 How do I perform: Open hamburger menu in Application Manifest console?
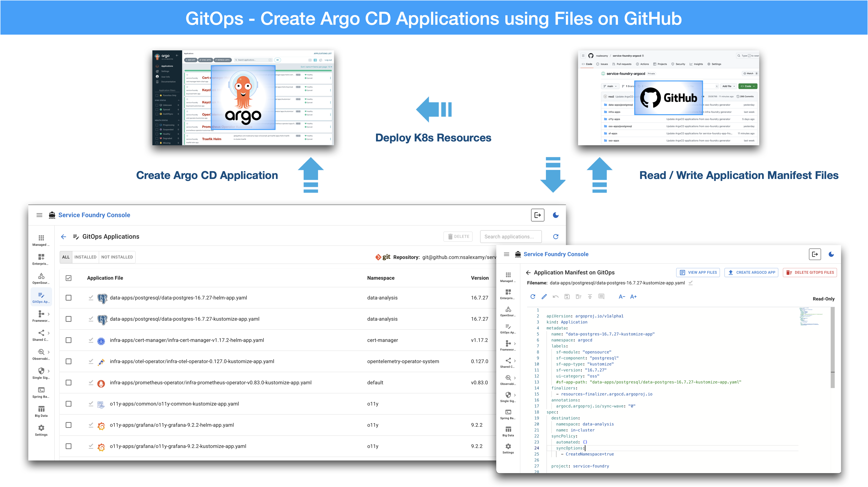(x=506, y=255)
